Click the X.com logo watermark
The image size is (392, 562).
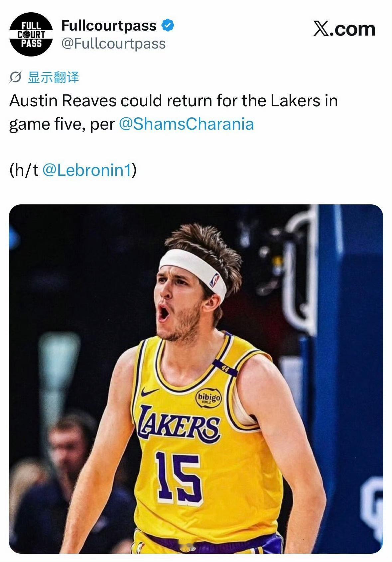point(344,29)
